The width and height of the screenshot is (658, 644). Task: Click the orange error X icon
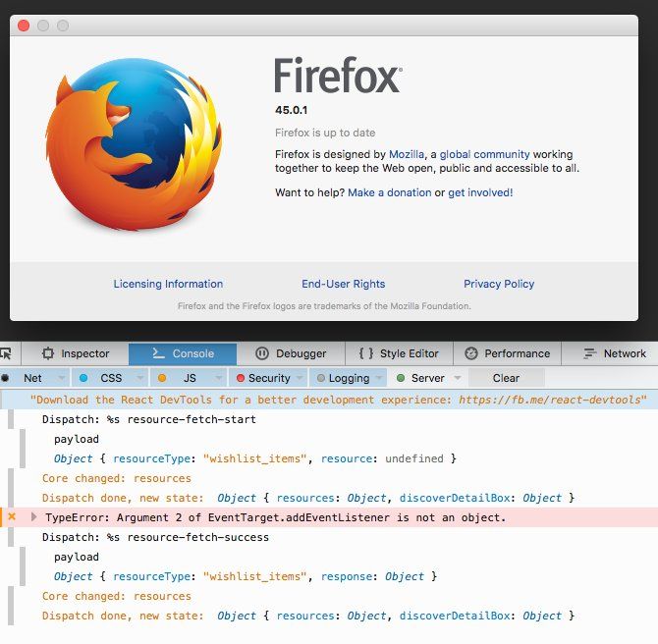(12, 516)
